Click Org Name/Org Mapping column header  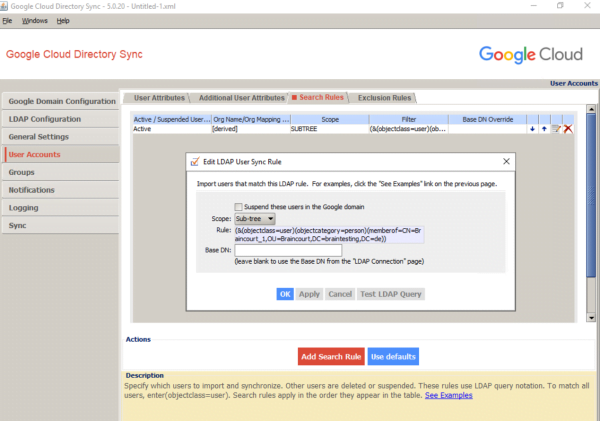click(x=251, y=119)
